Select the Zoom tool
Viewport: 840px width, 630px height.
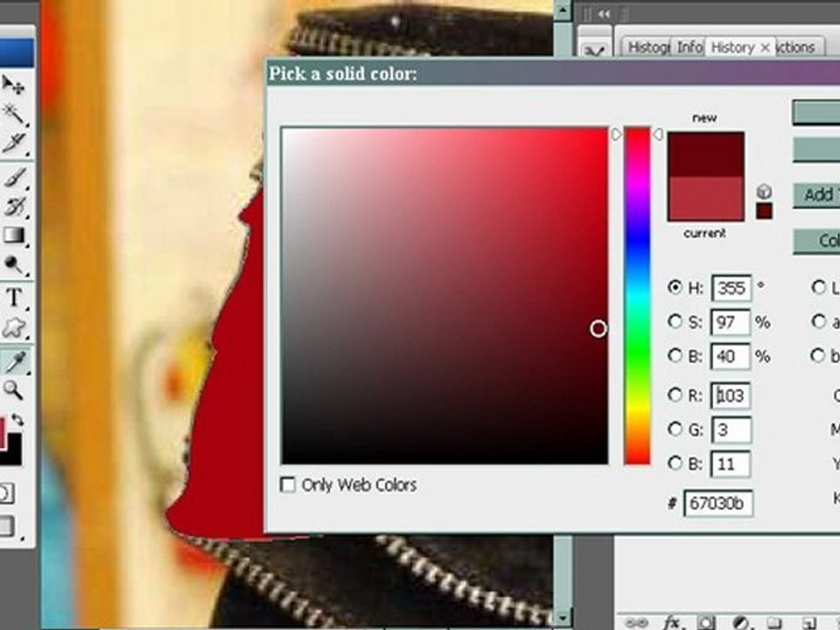click(13, 390)
